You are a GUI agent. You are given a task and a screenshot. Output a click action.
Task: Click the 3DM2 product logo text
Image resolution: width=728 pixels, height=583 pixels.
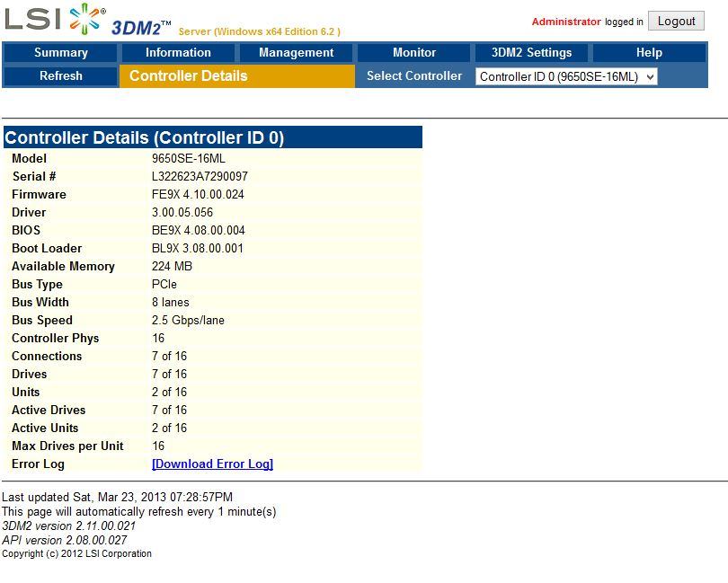click(141, 28)
